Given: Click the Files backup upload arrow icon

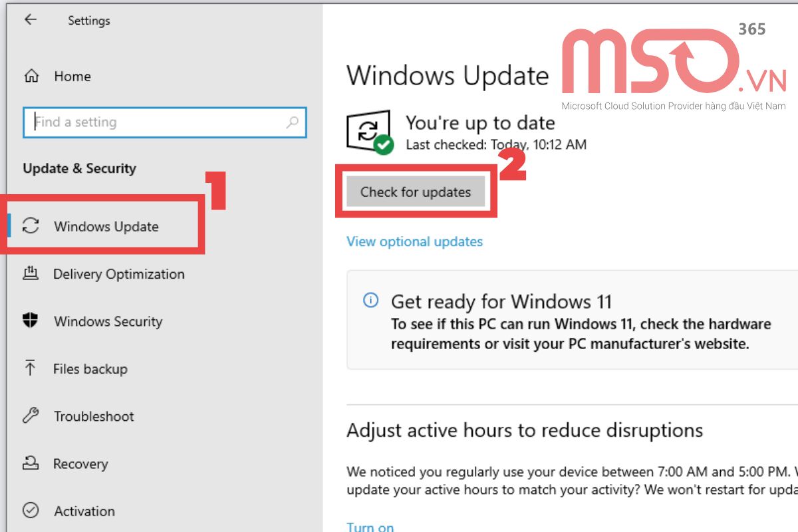Looking at the screenshot, I should point(31,368).
